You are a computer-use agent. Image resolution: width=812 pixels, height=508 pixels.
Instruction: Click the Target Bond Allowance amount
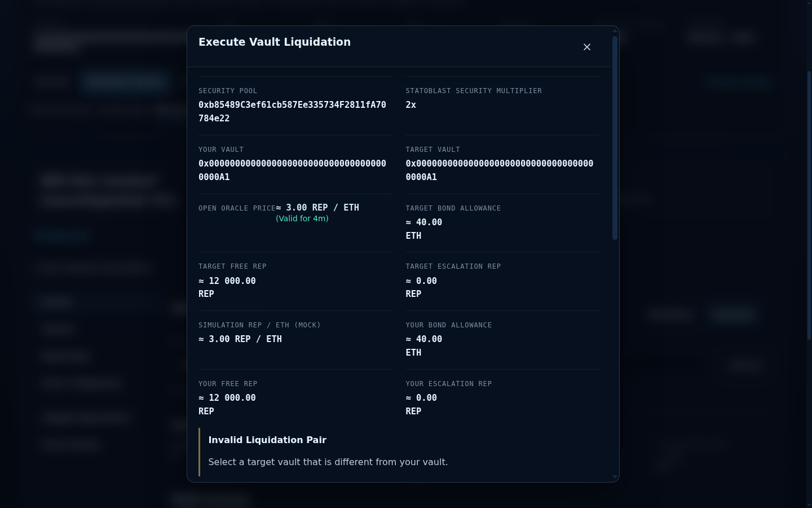pyautogui.click(x=424, y=229)
